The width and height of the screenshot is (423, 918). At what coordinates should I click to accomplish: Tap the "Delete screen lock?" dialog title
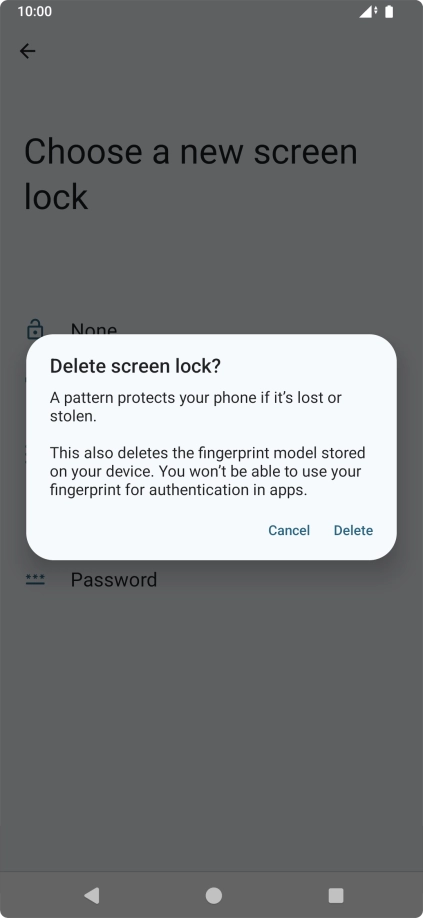[135, 366]
